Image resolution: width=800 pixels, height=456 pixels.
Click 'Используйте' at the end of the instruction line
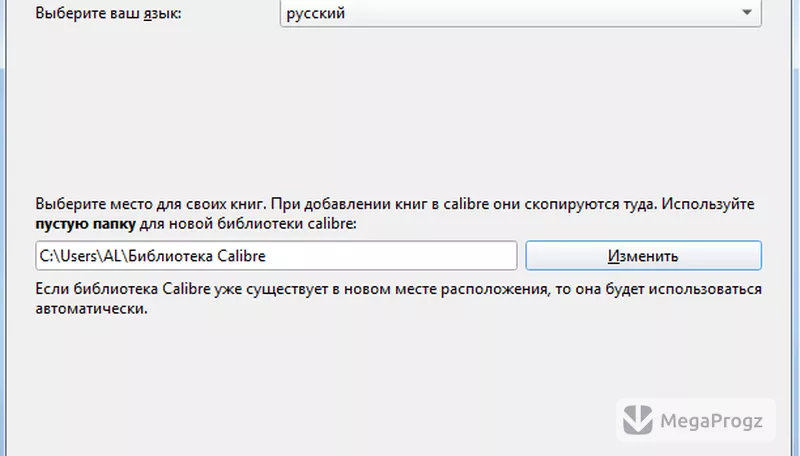[x=708, y=204]
